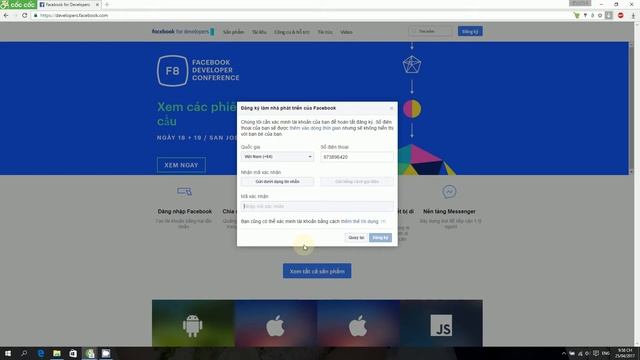The height and width of the screenshot is (360, 640).
Task: Open the Android platform tile
Action: [193, 323]
